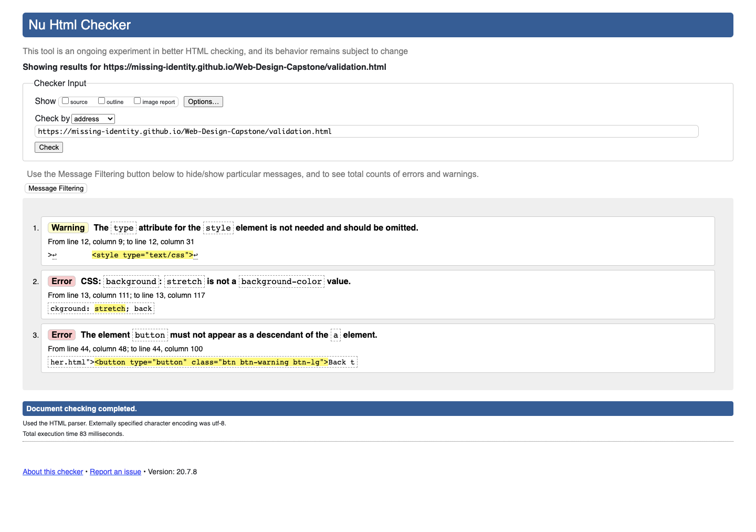
Task: Open the "Report an issue" link
Action: click(x=115, y=472)
